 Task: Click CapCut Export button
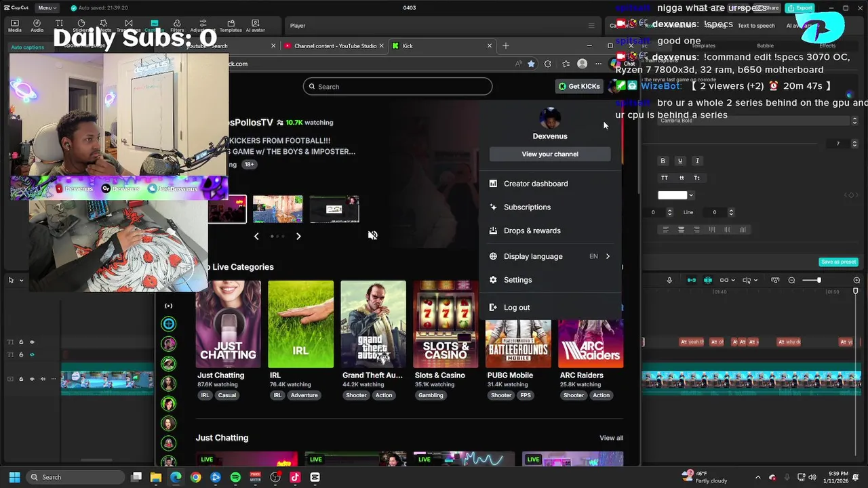click(800, 7)
